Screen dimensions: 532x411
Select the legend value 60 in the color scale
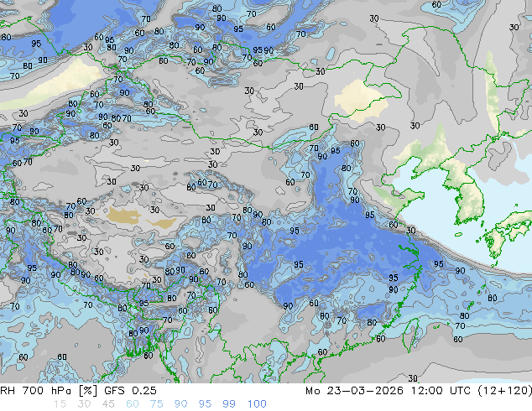click(133, 404)
